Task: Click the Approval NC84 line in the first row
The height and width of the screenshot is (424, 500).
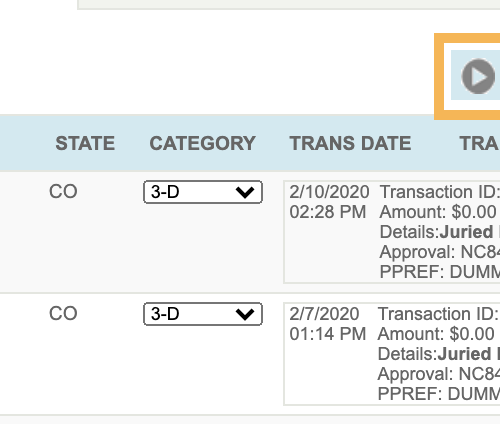Action: (440, 252)
